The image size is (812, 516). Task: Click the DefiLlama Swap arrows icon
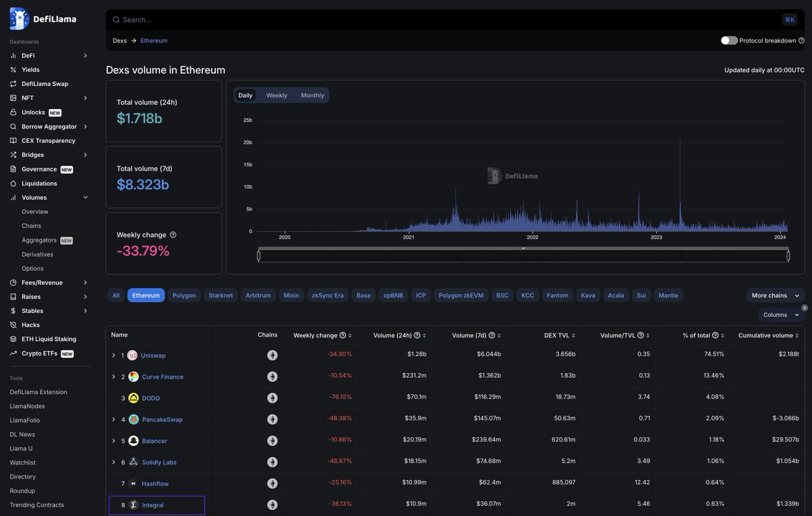14,84
